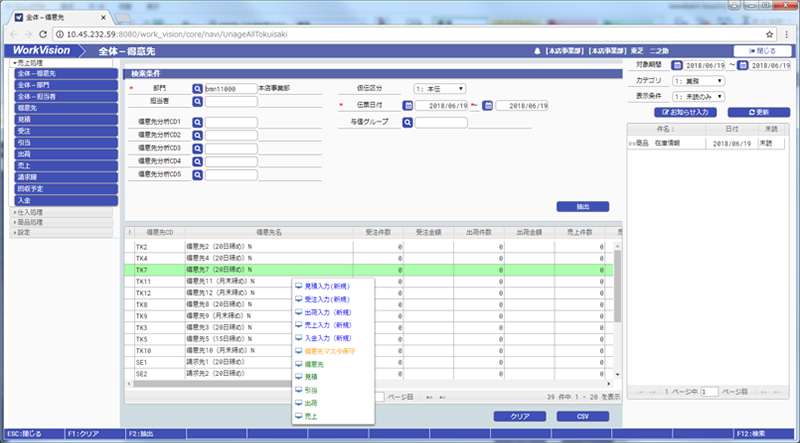The width and height of the screenshot is (800, 443).
Task: Open 入金 in sidebar
Action: 66,201
